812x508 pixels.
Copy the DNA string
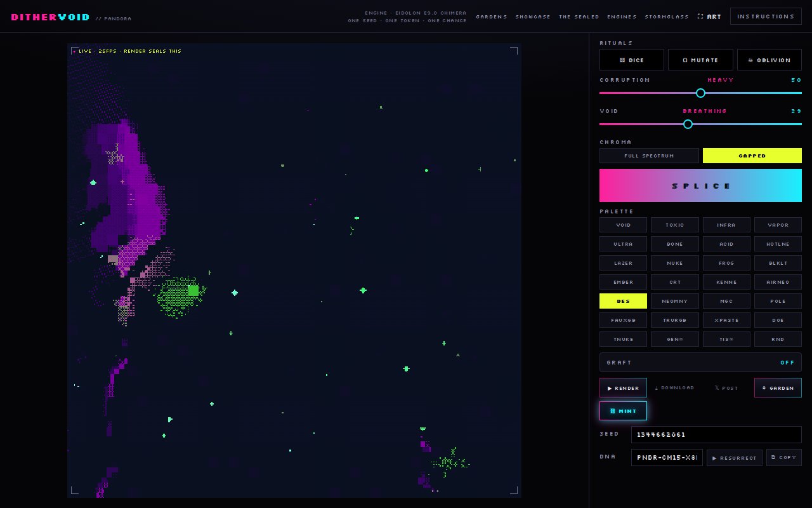point(784,458)
